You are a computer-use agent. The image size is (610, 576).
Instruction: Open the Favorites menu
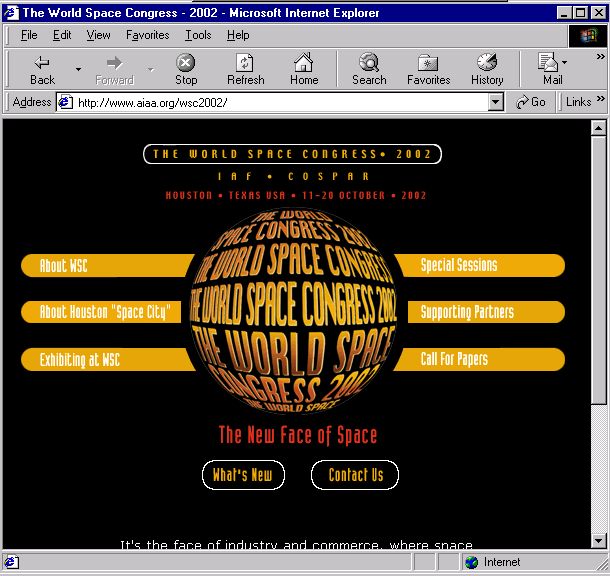pos(147,35)
